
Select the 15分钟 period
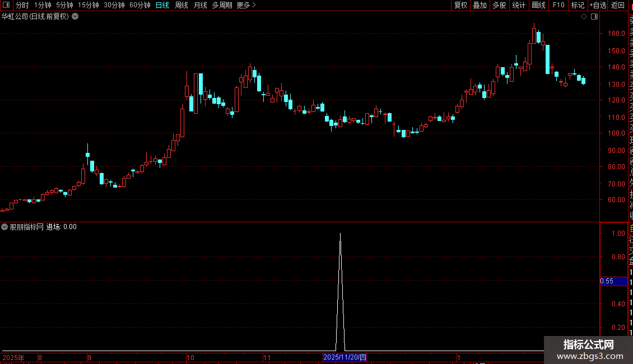click(x=89, y=5)
